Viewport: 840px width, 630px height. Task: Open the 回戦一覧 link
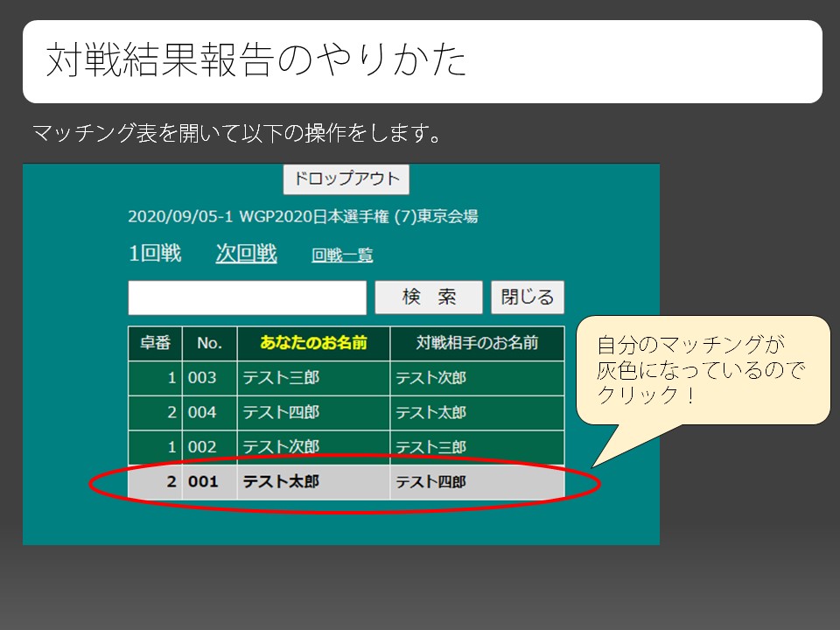pyautogui.click(x=341, y=255)
